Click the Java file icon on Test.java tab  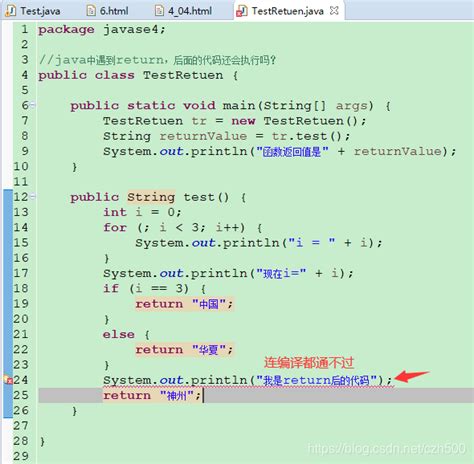[x=11, y=11]
